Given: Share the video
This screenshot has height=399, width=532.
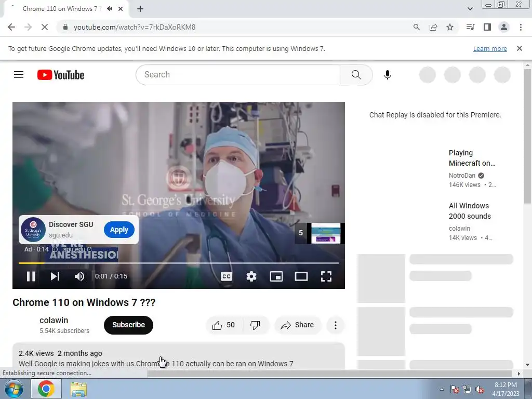Looking at the screenshot, I should (297, 325).
